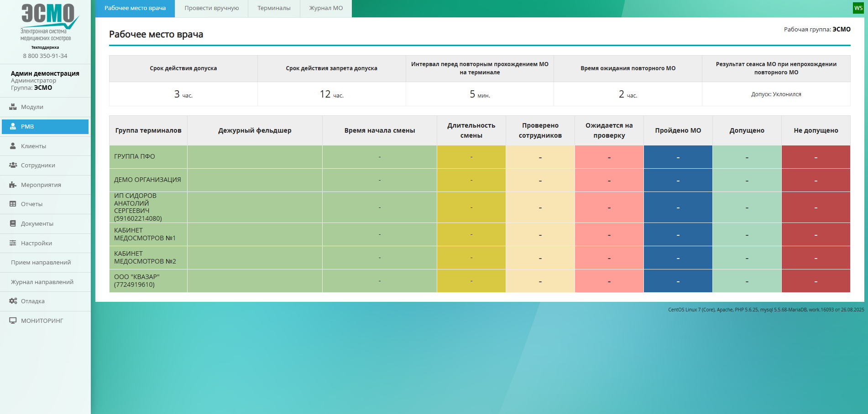This screenshot has width=868, height=414.
Task: Open the Журнал МО tab
Action: 326,8
